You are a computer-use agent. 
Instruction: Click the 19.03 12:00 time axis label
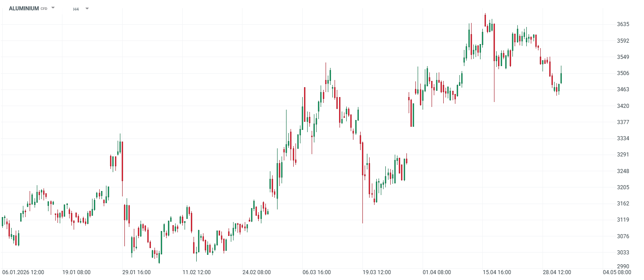[x=377, y=272]
